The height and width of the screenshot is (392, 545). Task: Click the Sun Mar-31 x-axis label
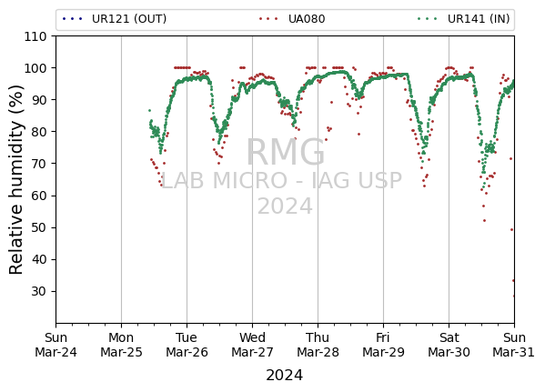pos(514,345)
